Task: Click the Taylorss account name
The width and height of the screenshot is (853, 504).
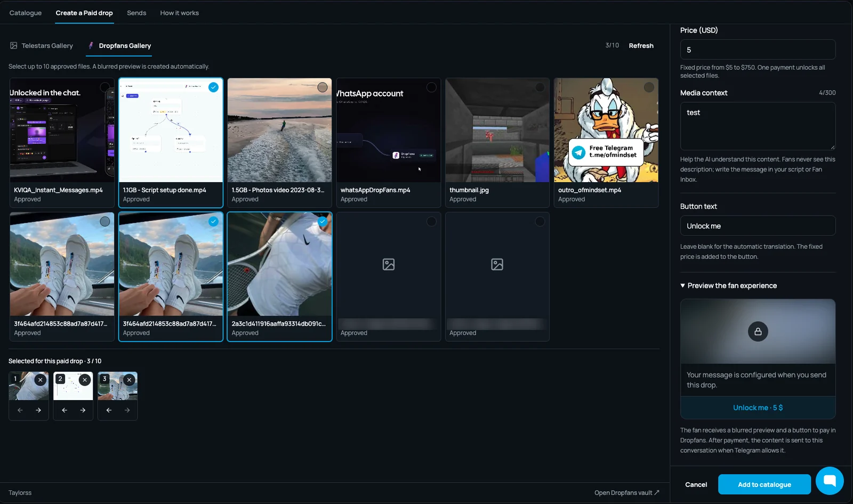Action: pos(20,493)
